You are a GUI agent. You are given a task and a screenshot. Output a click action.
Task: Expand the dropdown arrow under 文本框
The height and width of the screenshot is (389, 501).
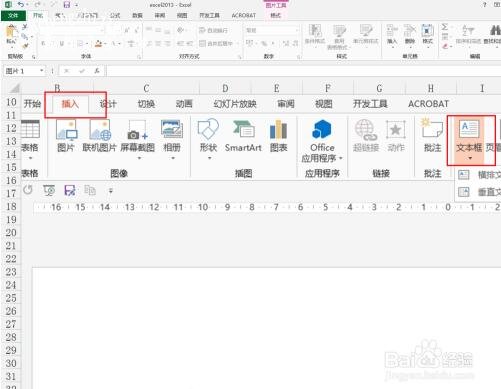coord(470,158)
